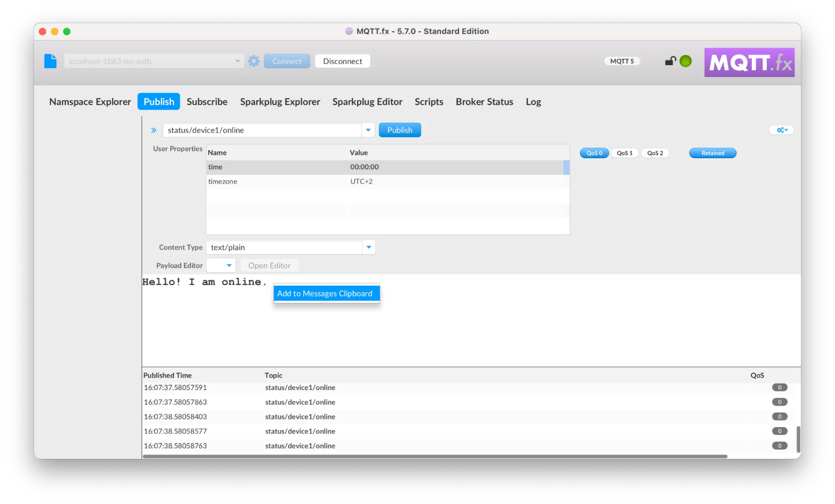The width and height of the screenshot is (835, 504).
Task: Click the MQTT connection settings gear icon
Action: tap(254, 61)
